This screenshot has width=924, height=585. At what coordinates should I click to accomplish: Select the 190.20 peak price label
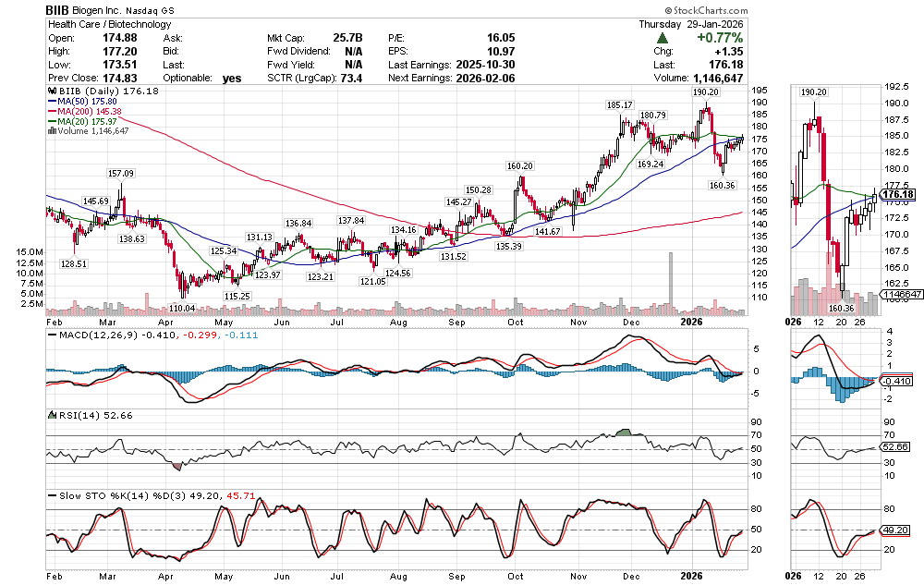tap(705, 92)
